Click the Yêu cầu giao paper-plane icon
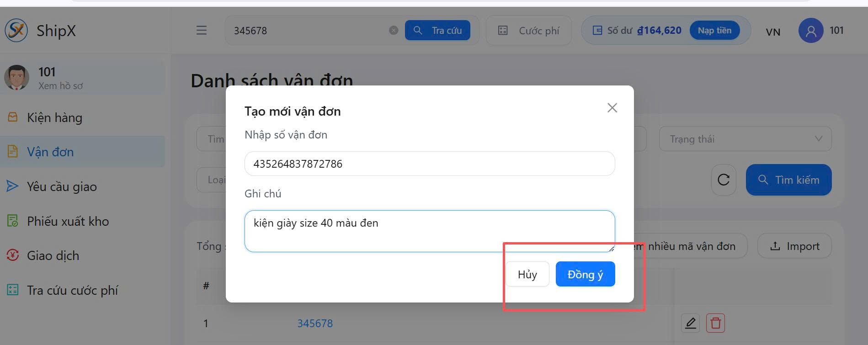 pyautogui.click(x=12, y=186)
